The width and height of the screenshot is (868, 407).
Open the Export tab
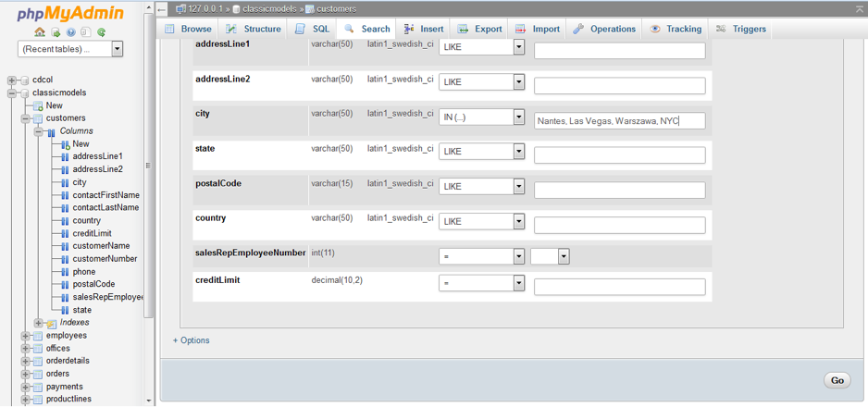coord(480,29)
